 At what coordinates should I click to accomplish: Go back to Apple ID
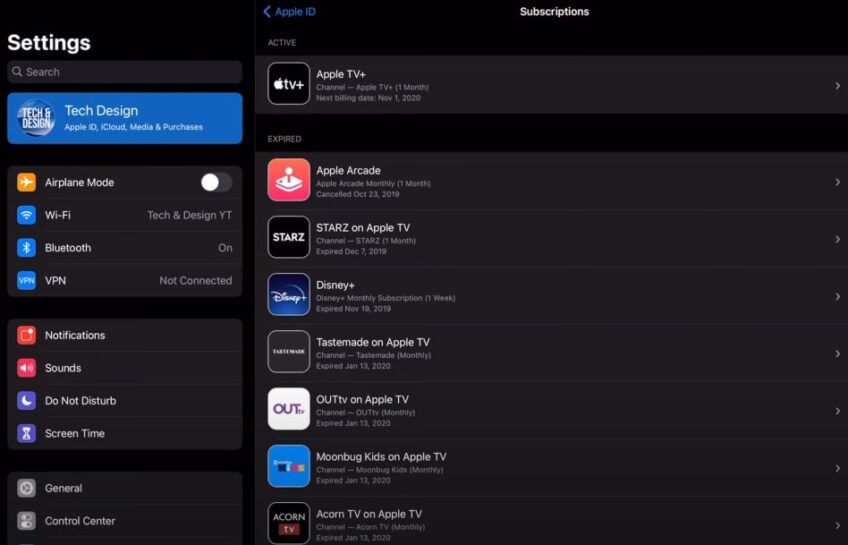(289, 11)
